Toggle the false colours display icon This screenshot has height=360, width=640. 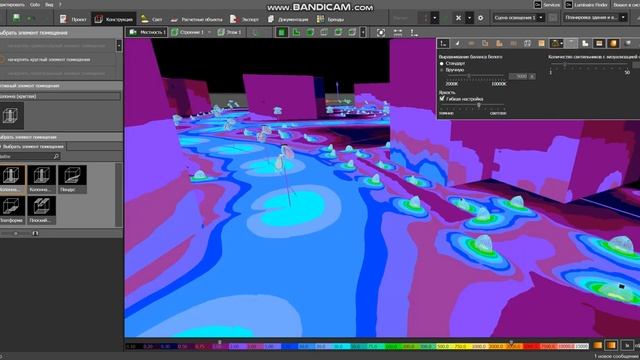point(599,43)
